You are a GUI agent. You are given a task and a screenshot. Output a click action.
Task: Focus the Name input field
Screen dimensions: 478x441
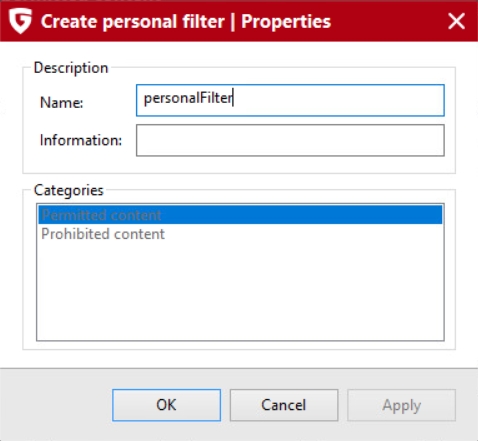point(290,100)
